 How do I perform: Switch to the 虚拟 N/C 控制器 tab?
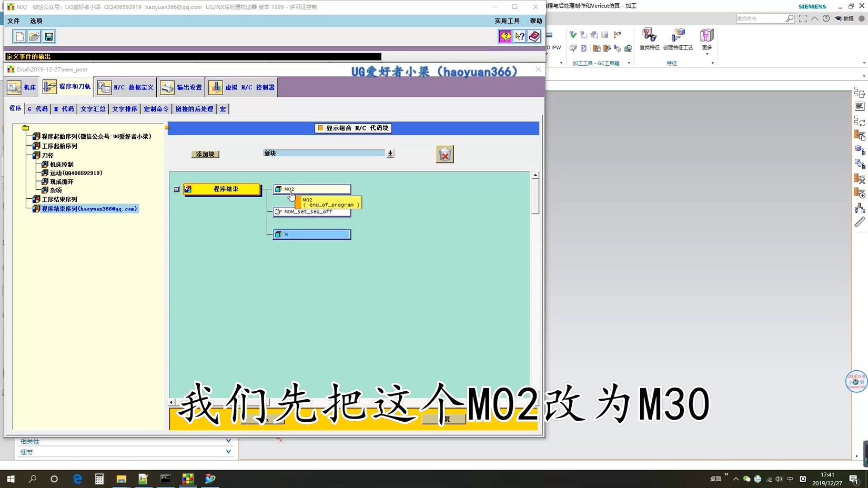tap(242, 87)
